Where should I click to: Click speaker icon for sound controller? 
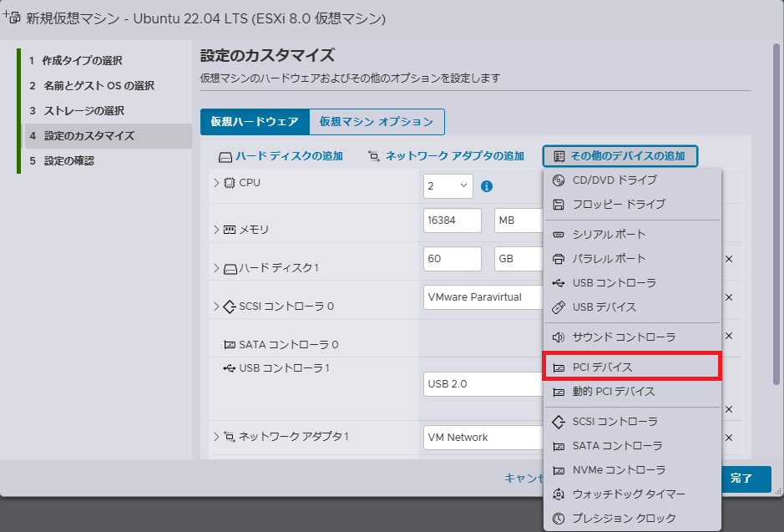tap(559, 337)
